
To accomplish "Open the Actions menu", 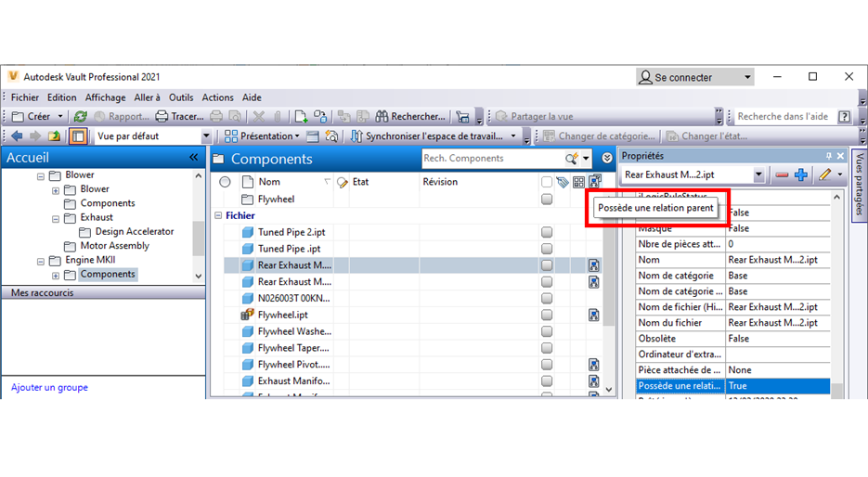I will click(x=217, y=97).
